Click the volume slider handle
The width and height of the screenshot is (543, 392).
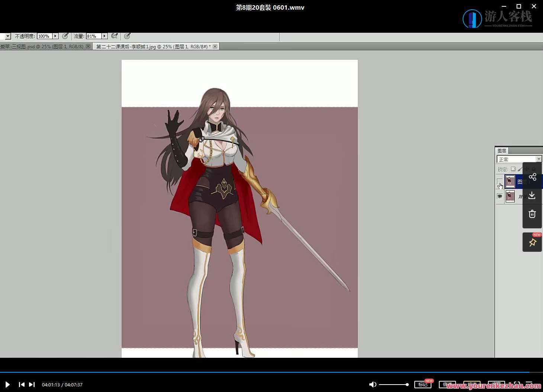click(x=407, y=385)
